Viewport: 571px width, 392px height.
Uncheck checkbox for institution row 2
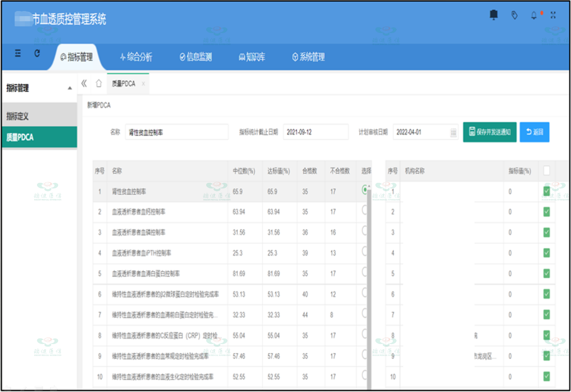pos(547,212)
